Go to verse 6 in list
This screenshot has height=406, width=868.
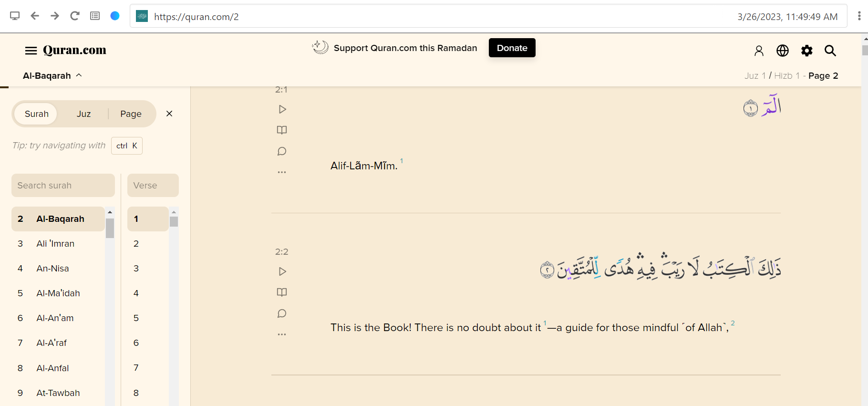tap(148, 343)
